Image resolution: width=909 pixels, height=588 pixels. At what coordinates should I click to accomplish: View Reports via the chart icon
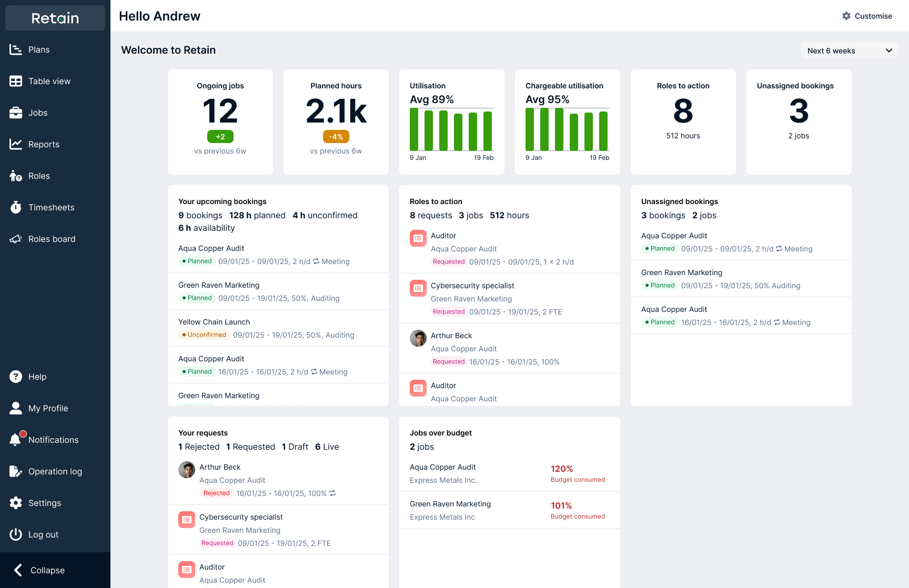16,144
